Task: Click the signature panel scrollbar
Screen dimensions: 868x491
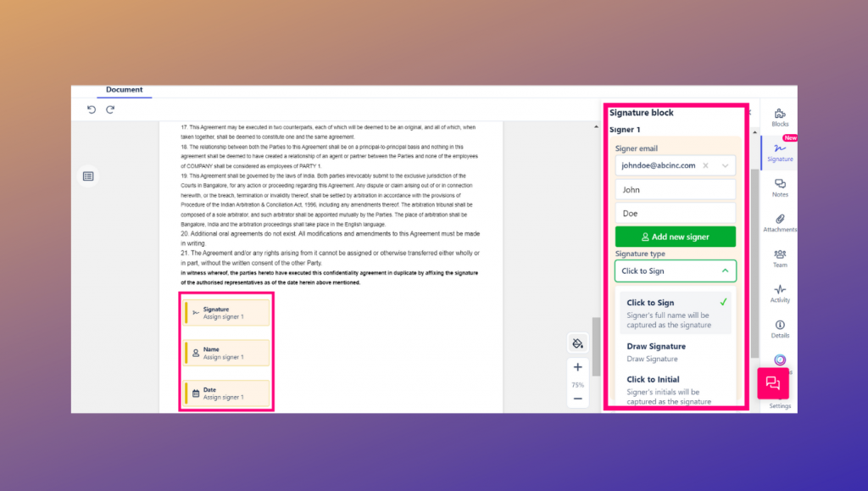Action: (754, 263)
